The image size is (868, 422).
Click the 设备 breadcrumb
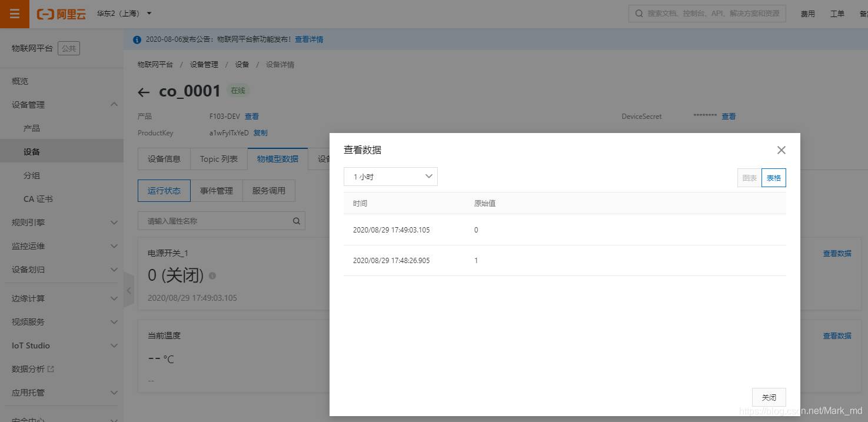(242, 65)
